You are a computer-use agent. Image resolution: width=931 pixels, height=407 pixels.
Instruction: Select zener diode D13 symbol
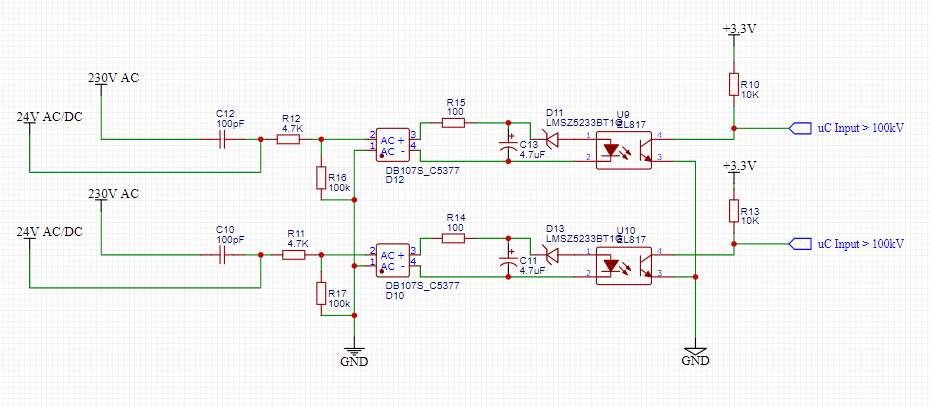tap(552, 255)
